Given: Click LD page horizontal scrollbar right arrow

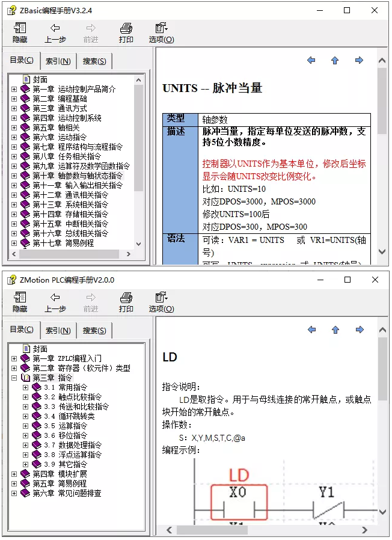Looking at the screenshot, I should 364,530.
